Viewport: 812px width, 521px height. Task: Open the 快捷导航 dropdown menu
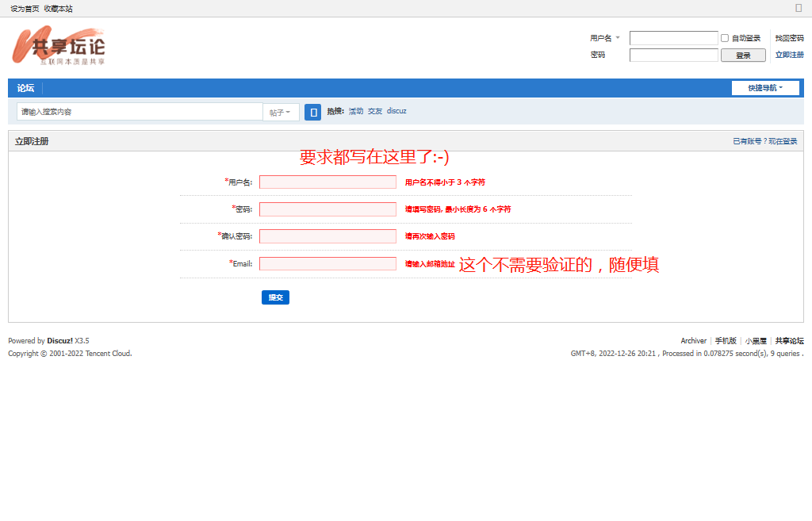765,88
